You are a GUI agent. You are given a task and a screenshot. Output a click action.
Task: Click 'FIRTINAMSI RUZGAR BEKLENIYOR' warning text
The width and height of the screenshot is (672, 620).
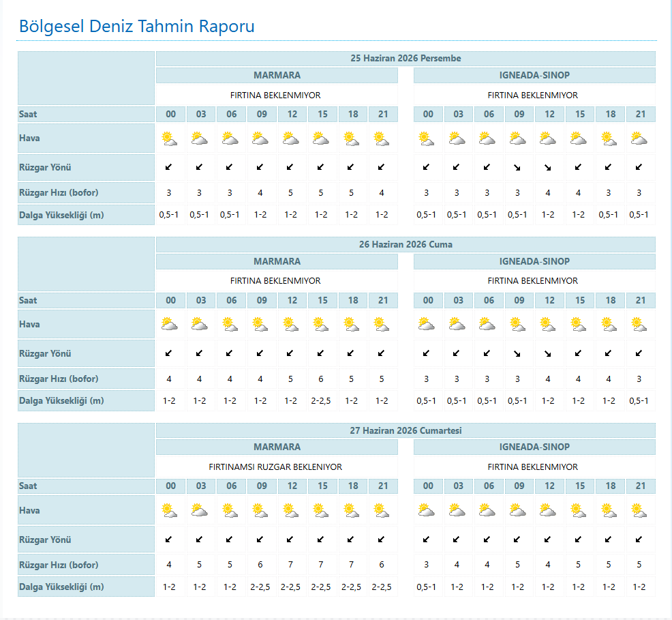pyautogui.click(x=275, y=467)
